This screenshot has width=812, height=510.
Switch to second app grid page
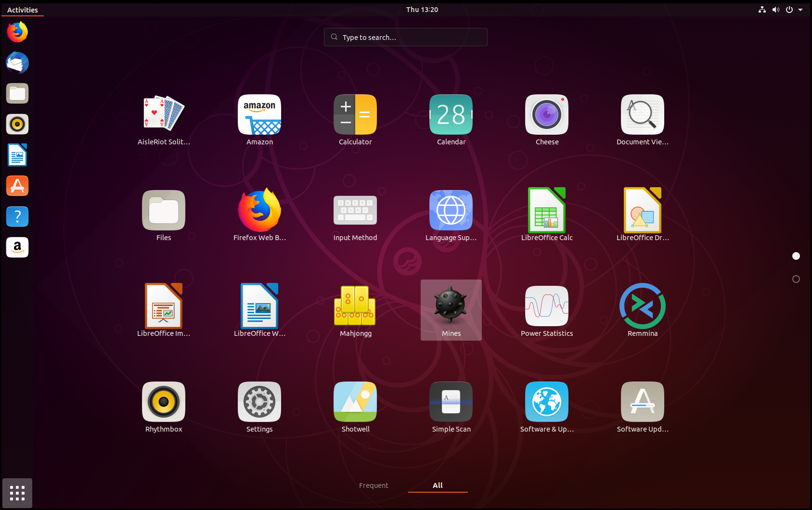(x=796, y=279)
